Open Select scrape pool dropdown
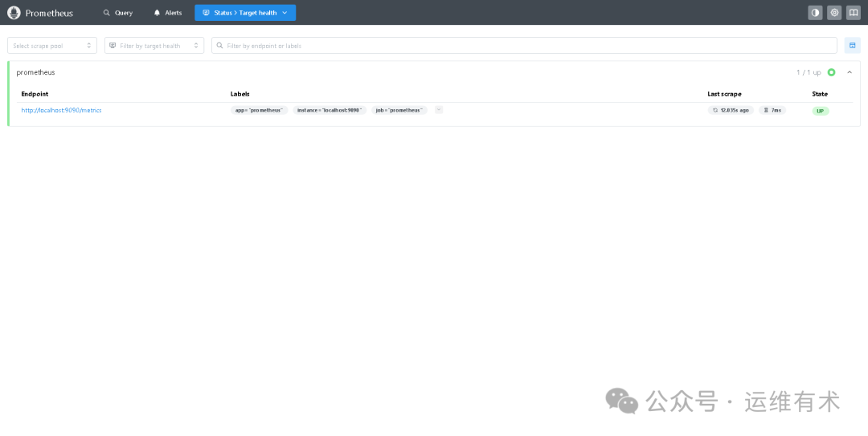The height and width of the screenshot is (436, 868). coord(52,46)
